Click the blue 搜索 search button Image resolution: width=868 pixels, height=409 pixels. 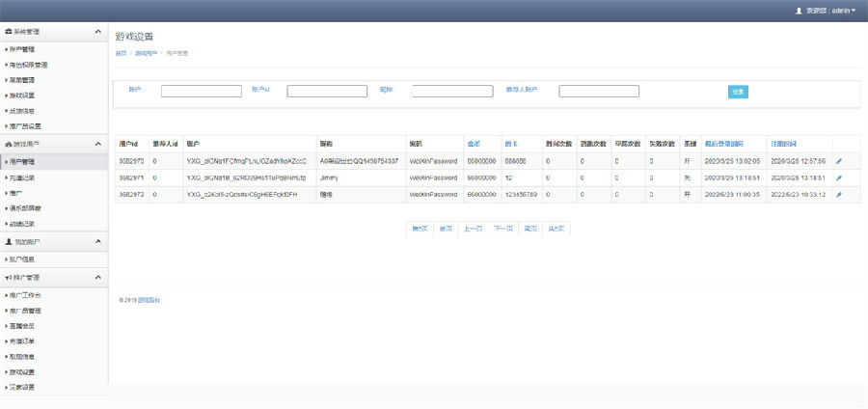(738, 92)
